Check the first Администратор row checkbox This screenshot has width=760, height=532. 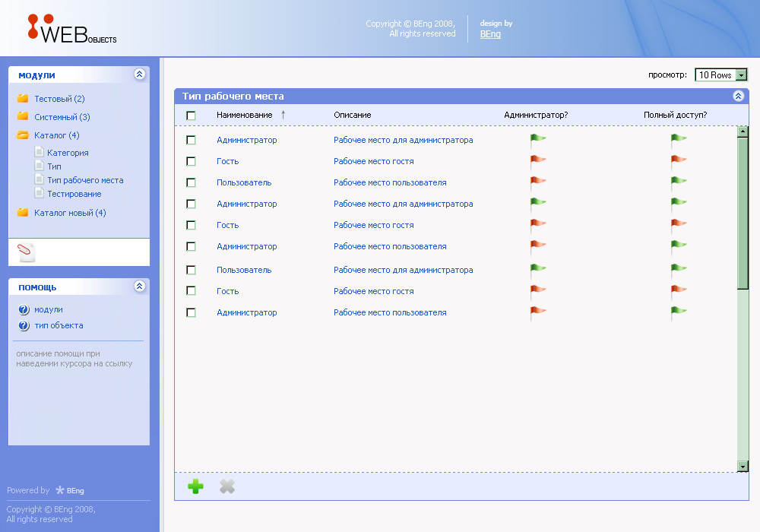[191, 140]
